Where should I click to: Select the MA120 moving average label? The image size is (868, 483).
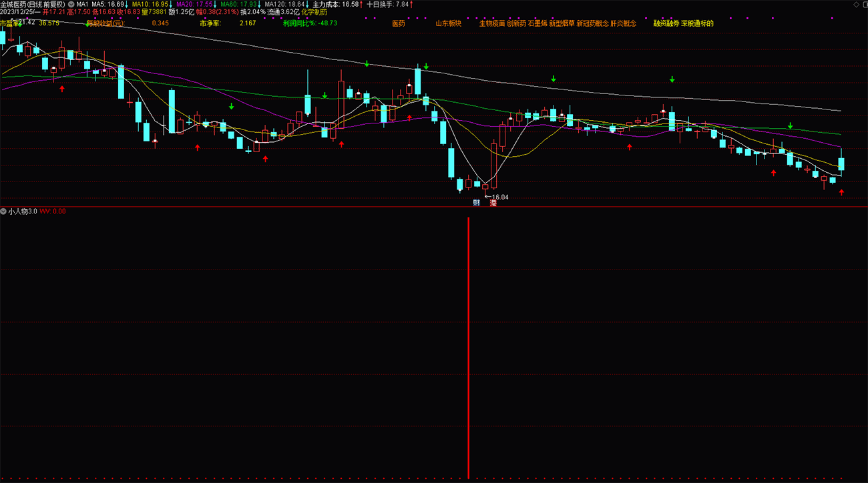pos(285,4)
